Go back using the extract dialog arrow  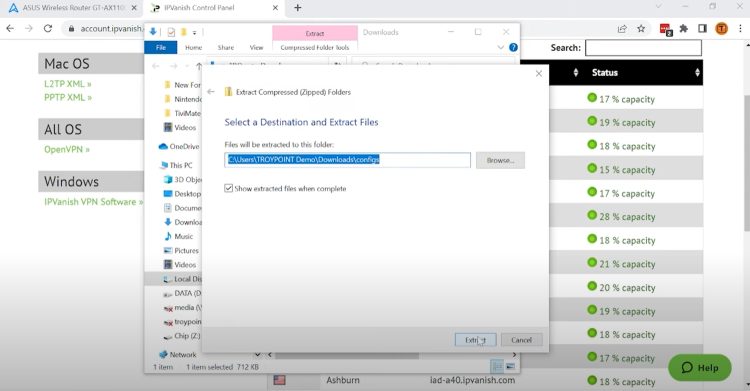click(211, 91)
